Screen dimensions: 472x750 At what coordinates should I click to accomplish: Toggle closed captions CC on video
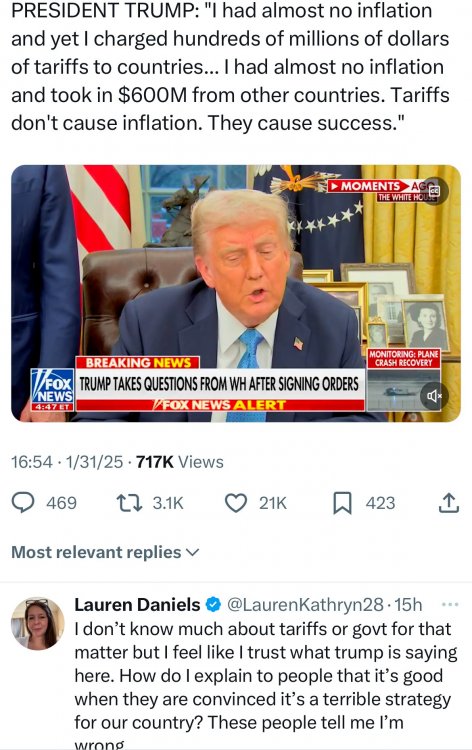tap(434, 191)
